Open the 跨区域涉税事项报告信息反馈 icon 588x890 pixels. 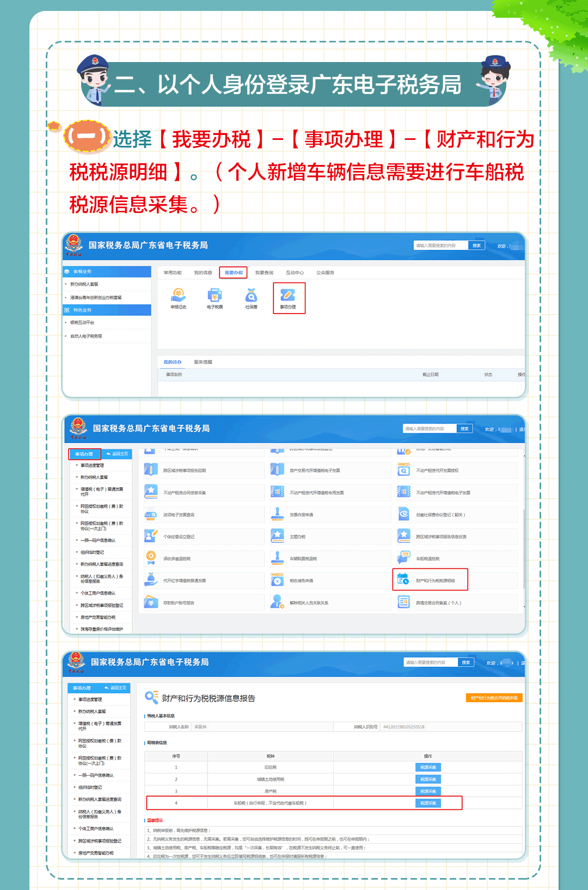click(403, 536)
